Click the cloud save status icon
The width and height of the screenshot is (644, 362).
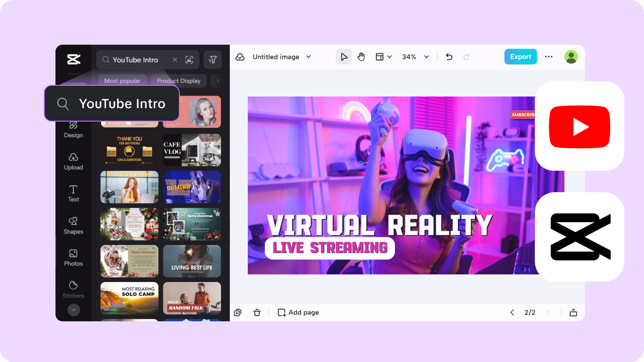(x=240, y=57)
